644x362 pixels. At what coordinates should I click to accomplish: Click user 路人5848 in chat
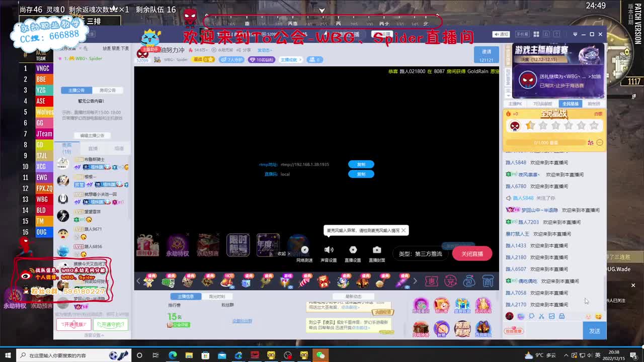[x=516, y=163]
